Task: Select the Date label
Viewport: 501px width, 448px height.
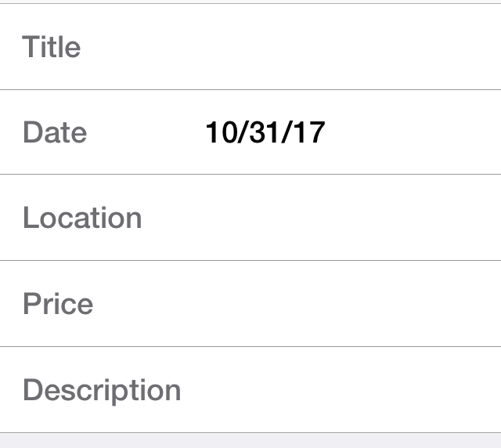Action: [x=55, y=132]
